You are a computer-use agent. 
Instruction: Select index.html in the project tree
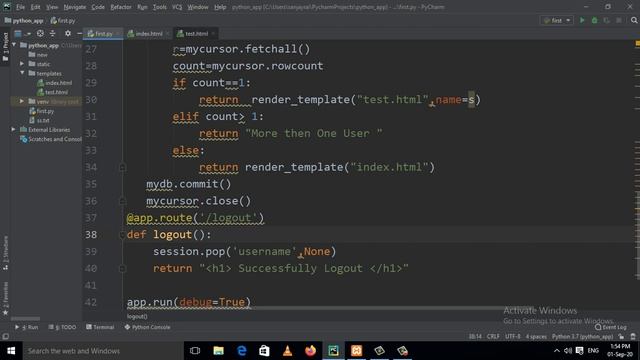point(54,83)
